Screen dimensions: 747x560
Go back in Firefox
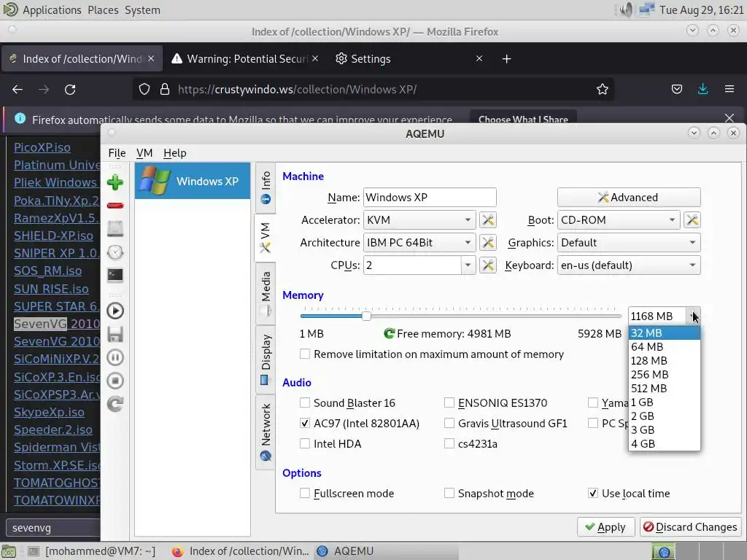tap(18, 90)
